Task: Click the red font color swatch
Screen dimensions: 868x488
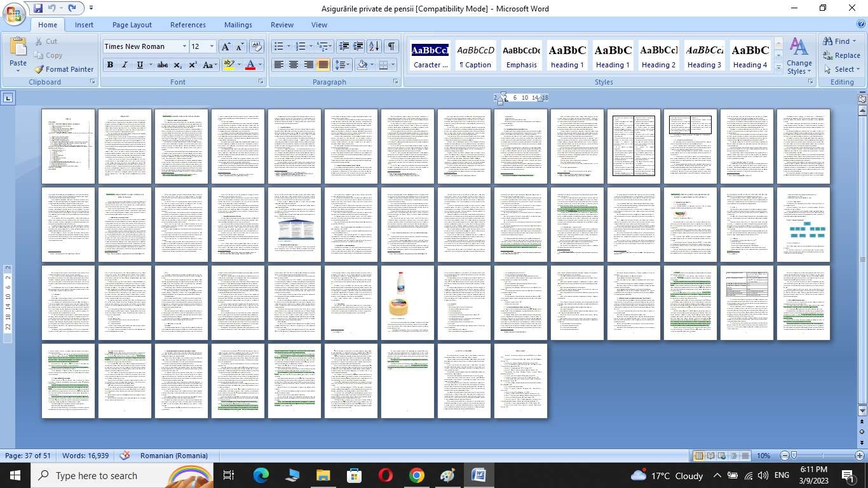Action: click(x=250, y=65)
